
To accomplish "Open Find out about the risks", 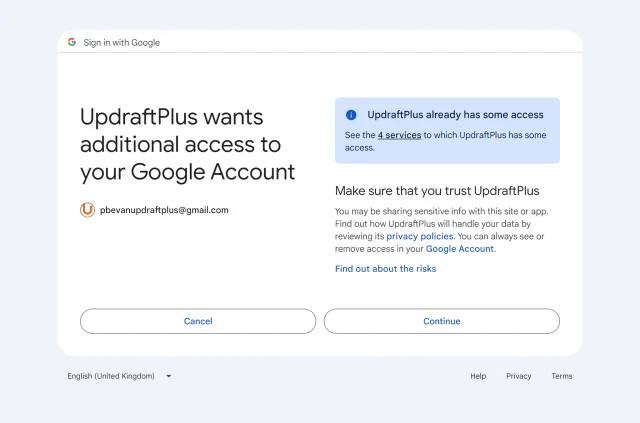I will pos(385,269).
